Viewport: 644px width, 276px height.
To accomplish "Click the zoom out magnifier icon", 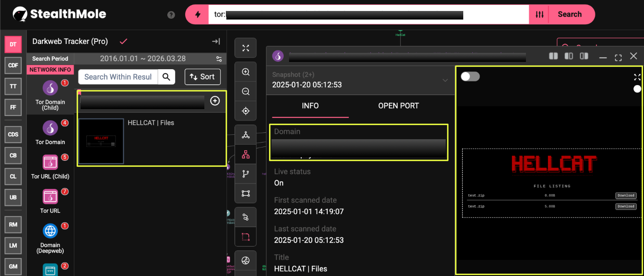I will 245,92.
